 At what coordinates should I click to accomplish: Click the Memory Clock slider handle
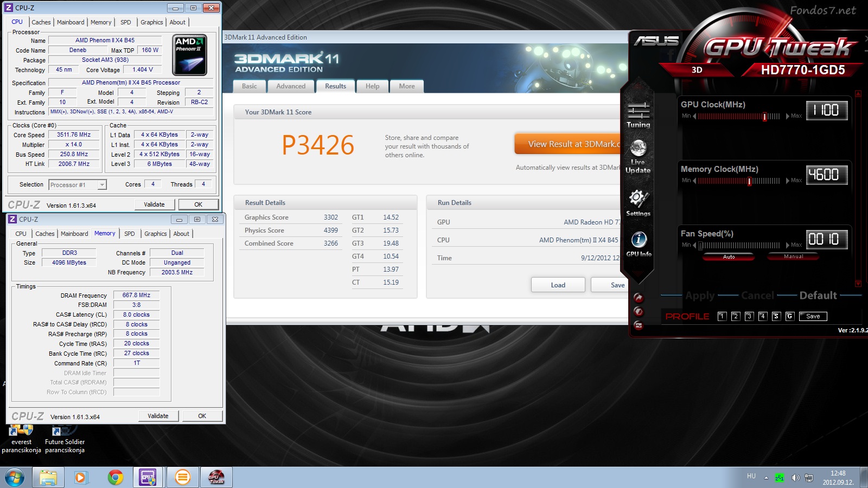[x=749, y=181]
